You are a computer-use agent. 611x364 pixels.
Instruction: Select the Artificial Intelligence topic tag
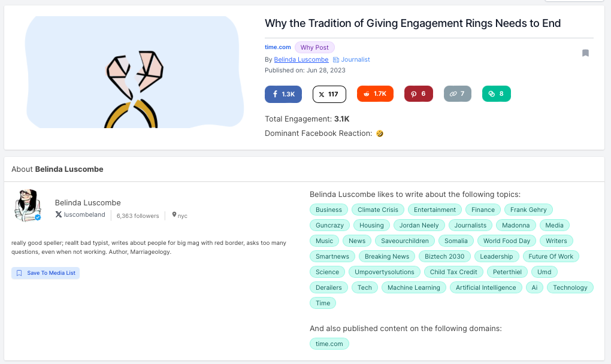point(486,287)
